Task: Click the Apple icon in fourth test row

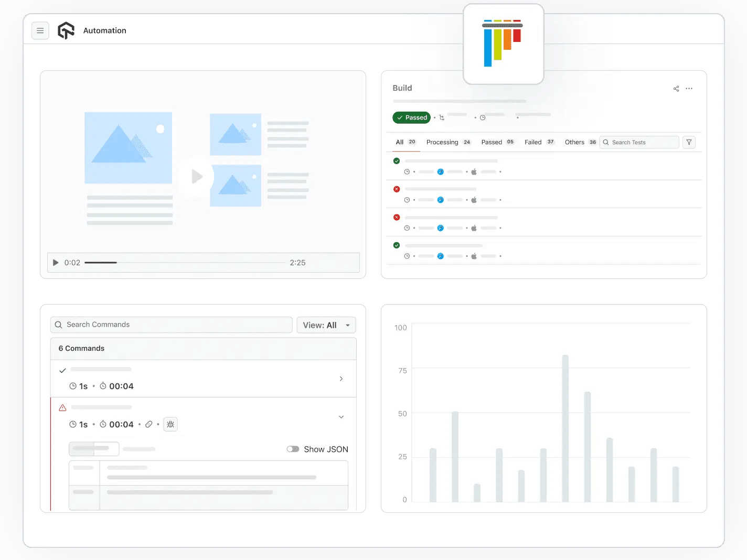Action: coord(474,256)
